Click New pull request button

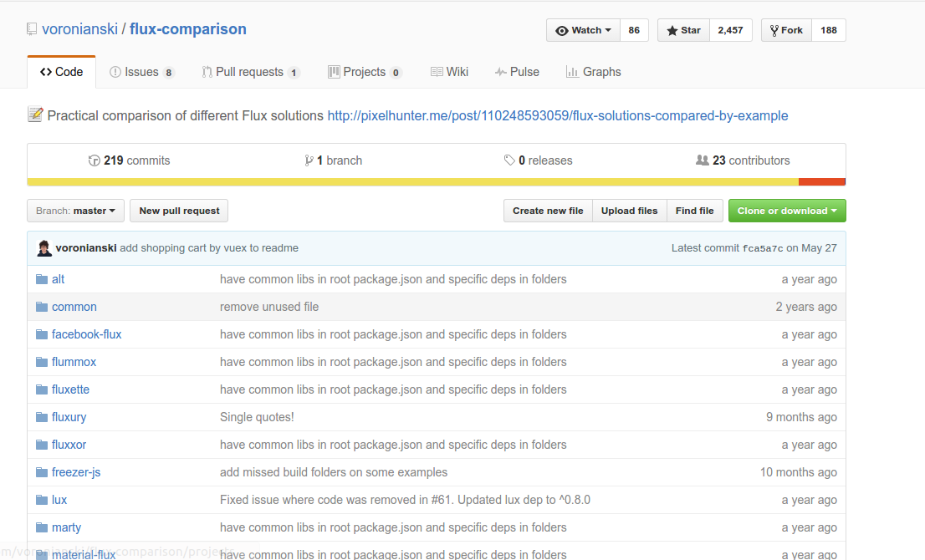tap(179, 211)
